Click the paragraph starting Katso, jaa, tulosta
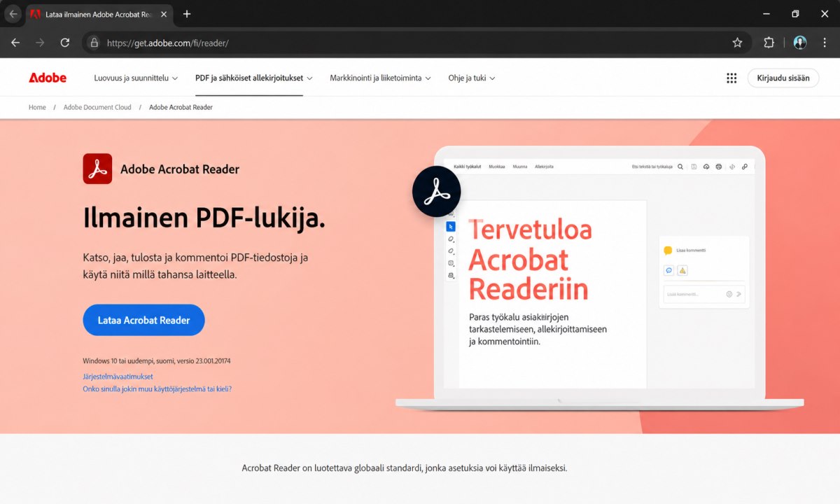Screen dimensions: 840x504 [195, 266]
